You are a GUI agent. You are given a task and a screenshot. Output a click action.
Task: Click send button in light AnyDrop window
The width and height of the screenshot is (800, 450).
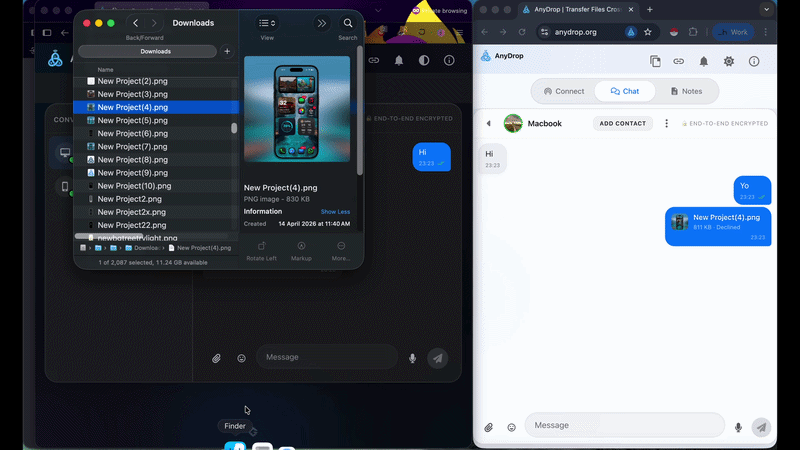761,427
